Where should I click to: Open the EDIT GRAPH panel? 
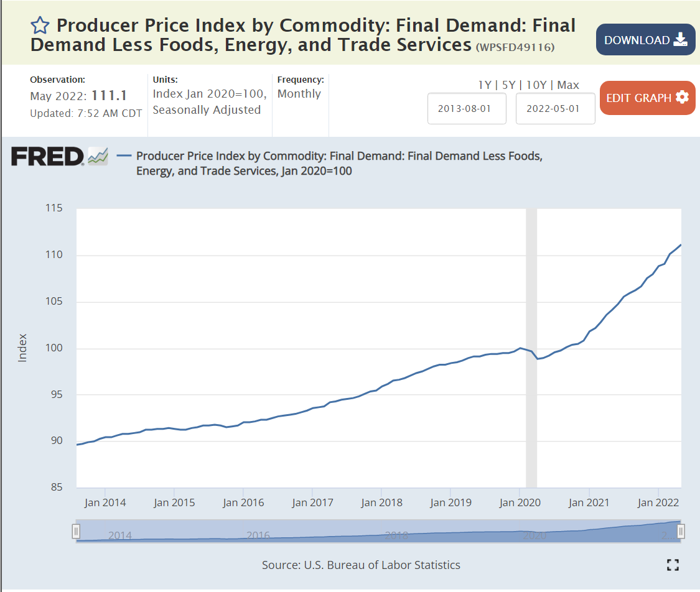[647, 98]
